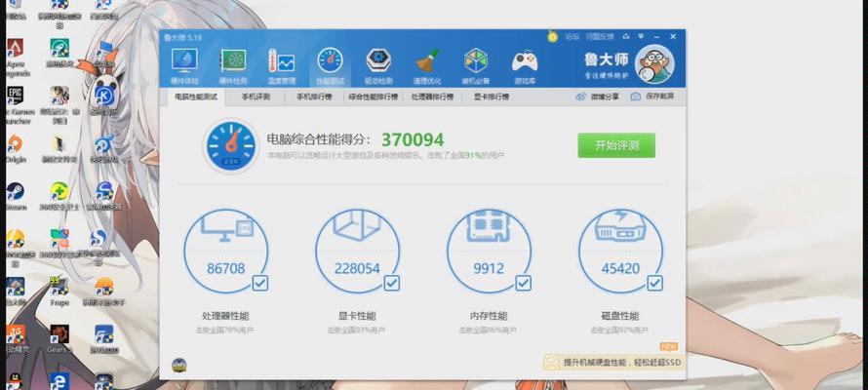The image size is (868, 390).
Task: Click the graphics card score 228054
Action: [357, 269]
